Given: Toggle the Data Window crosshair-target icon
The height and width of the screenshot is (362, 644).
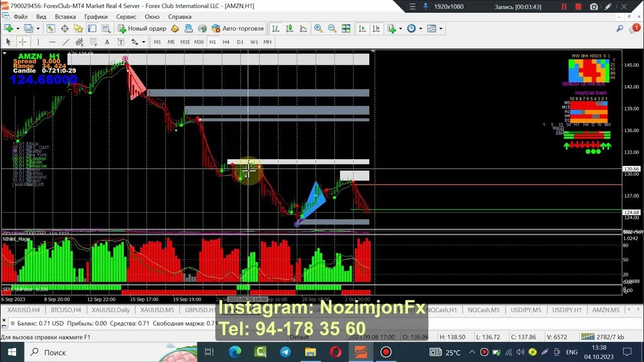Looking at the screenshot, I should tap(64, 29).
